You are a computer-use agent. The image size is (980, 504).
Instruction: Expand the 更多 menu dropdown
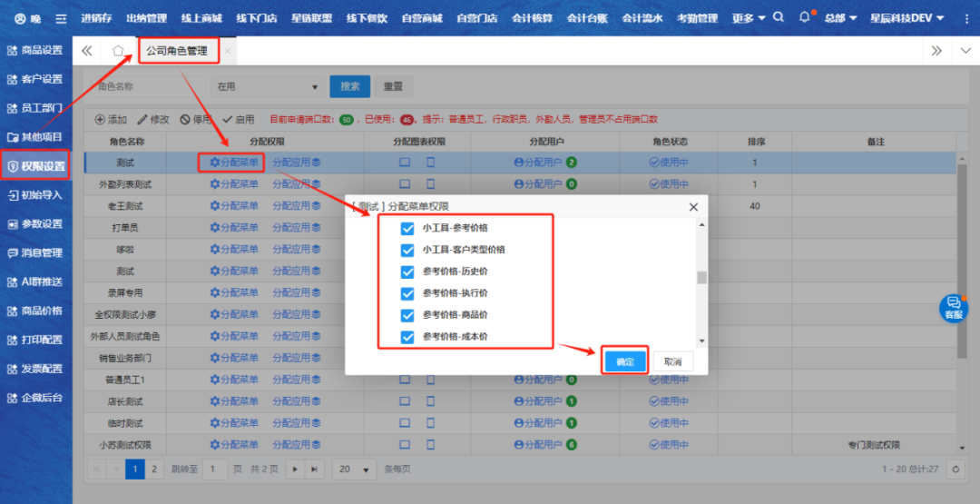pos(748,18)
